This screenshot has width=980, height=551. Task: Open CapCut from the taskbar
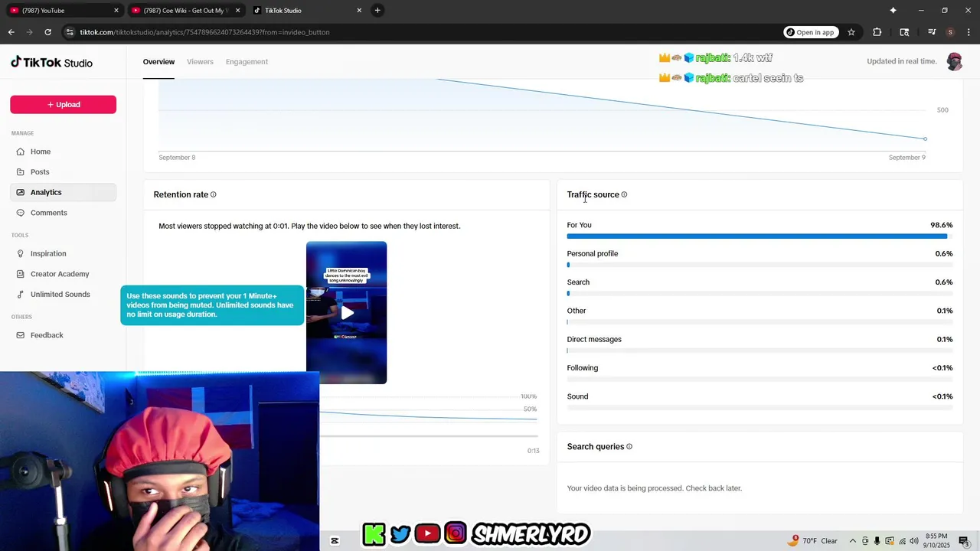(x=335, y=541)
